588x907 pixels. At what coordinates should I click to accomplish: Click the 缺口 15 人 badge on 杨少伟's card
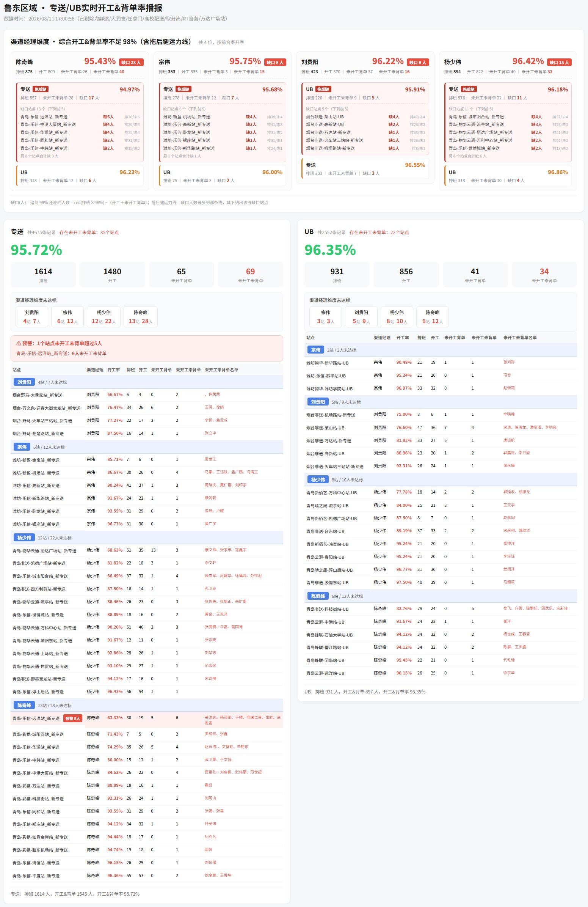coord(559,62)
